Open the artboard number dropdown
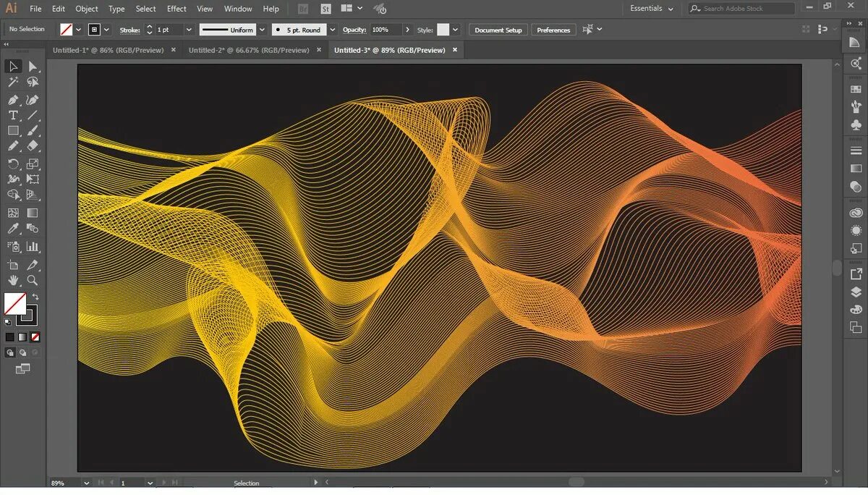Viewport: 868px width, 495px height. 150,483
